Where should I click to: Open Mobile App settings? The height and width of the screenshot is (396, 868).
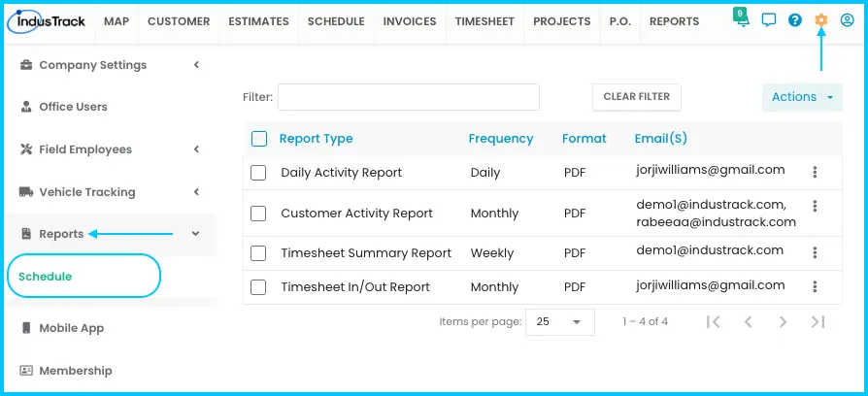pos(71,328)
